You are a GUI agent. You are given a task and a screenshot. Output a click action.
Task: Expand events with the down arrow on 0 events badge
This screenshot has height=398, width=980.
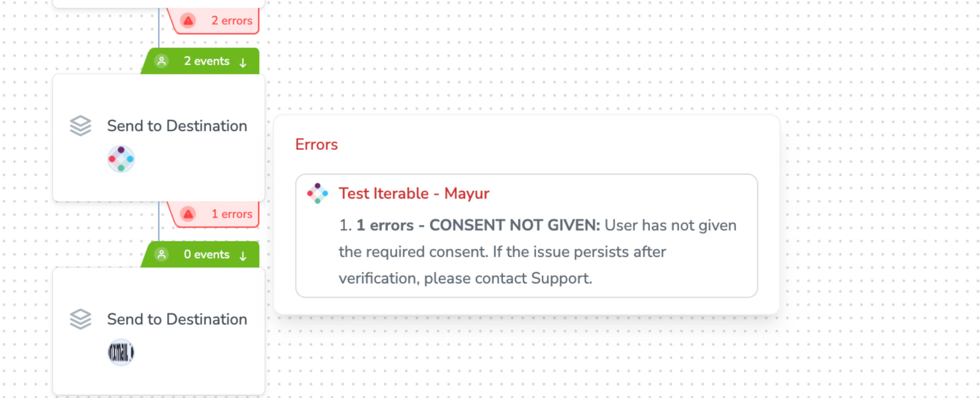[243, 255]
